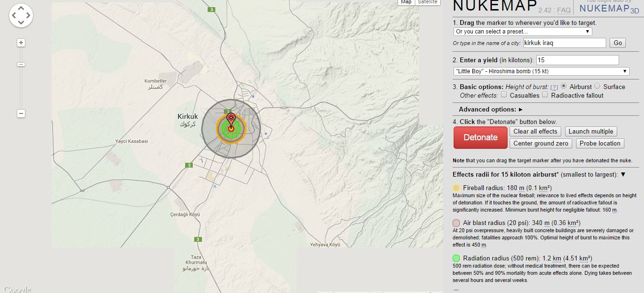Enable the Casualties checkbox
This screenshot has height=293, width=644.
click(504, 95)
